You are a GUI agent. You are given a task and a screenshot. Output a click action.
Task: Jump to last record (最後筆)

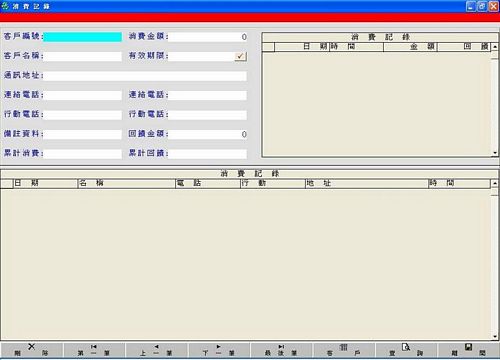coord(281,350)
